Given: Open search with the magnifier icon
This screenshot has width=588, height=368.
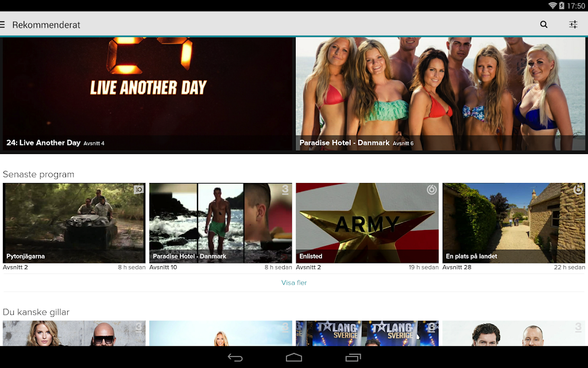Looking at the screenshot, I should click(x=544, y=25).
